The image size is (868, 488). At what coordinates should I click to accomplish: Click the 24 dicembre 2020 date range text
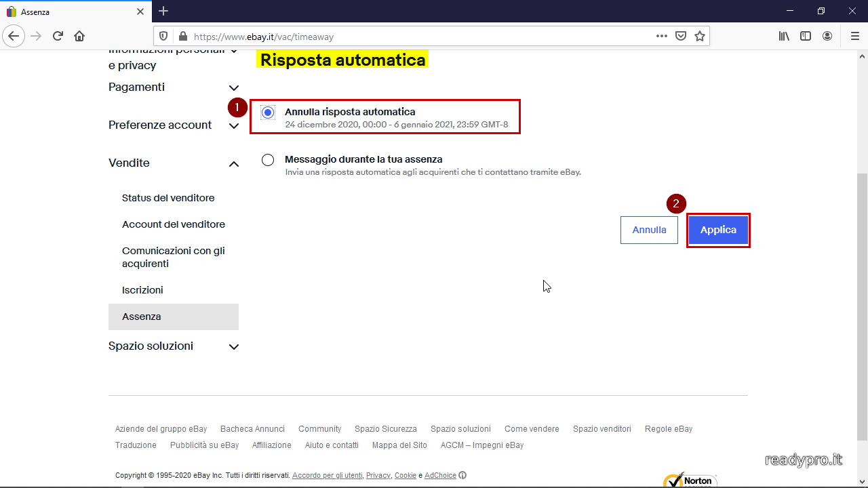(397, 125)
